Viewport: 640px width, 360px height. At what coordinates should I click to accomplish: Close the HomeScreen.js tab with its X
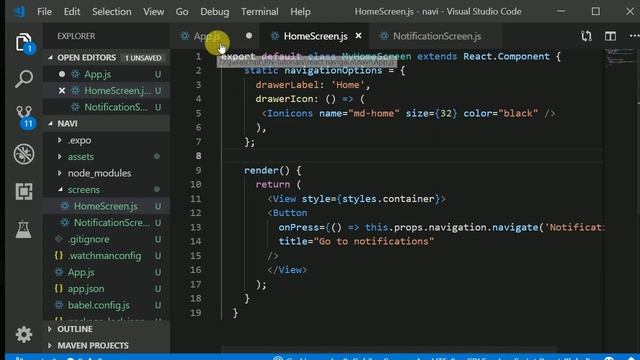pyautogui.click(x=358, y=36)
